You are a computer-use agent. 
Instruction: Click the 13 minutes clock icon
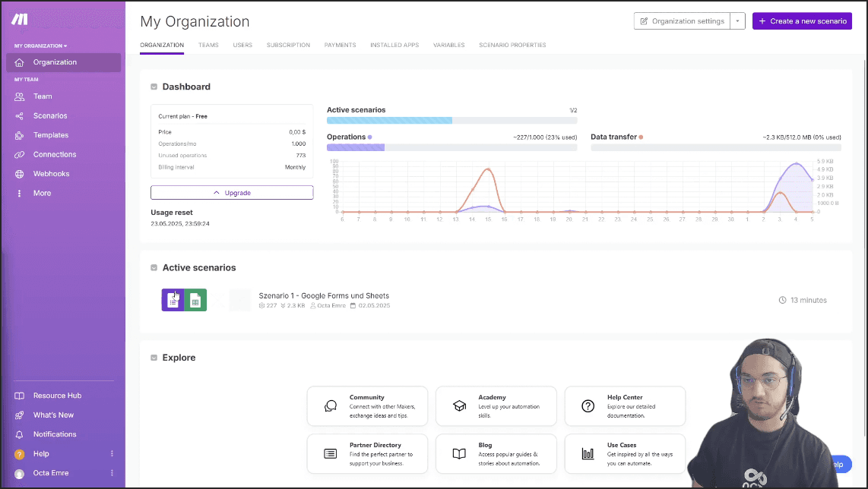782,300
